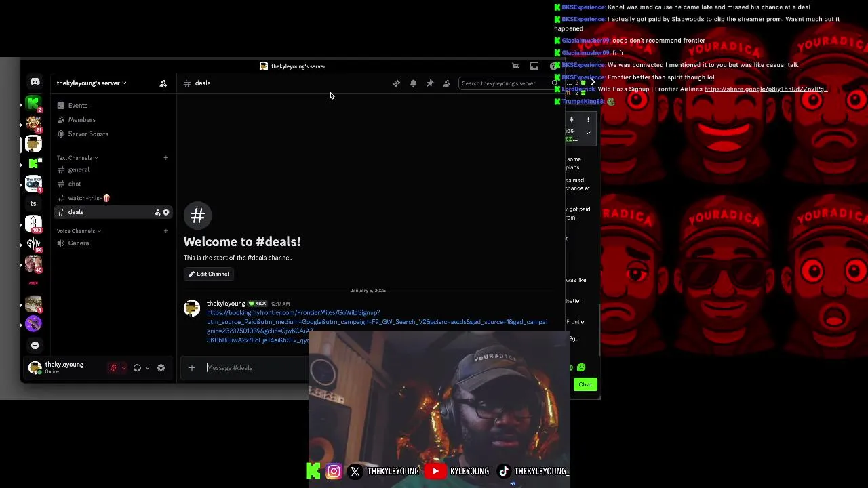The width and height of the screenshot is (868, 488).
Task: Click BKSExperience username in top chat message
Action: tap(583, 7)
